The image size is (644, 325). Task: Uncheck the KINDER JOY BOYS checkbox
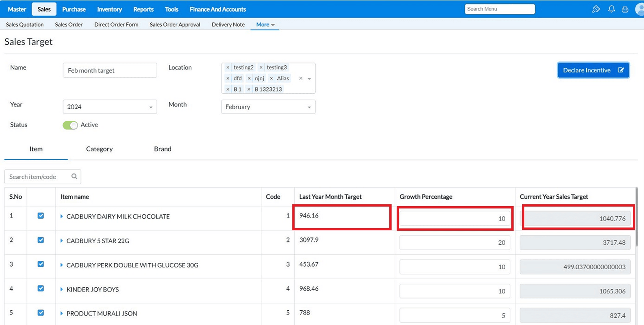pos(41,289)
